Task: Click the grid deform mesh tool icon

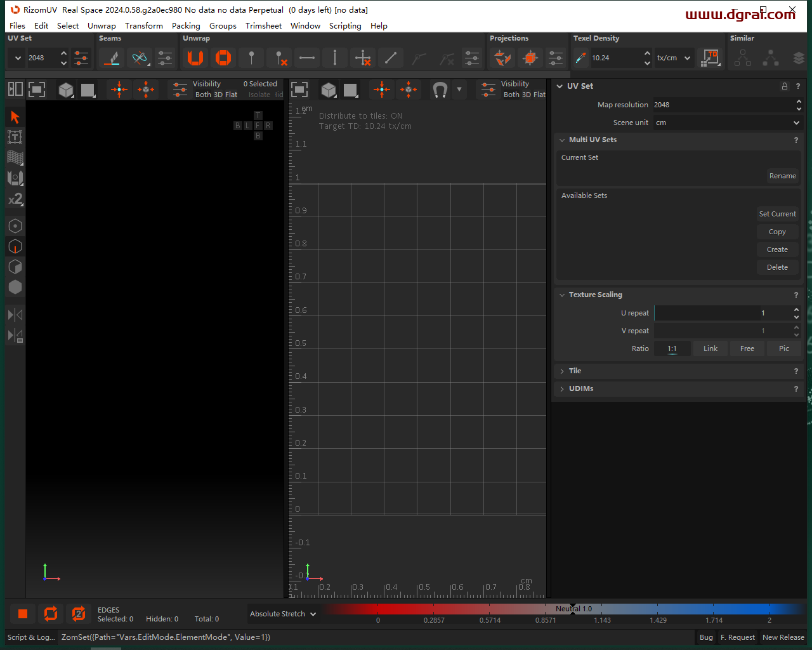Action: pos(15,157)
